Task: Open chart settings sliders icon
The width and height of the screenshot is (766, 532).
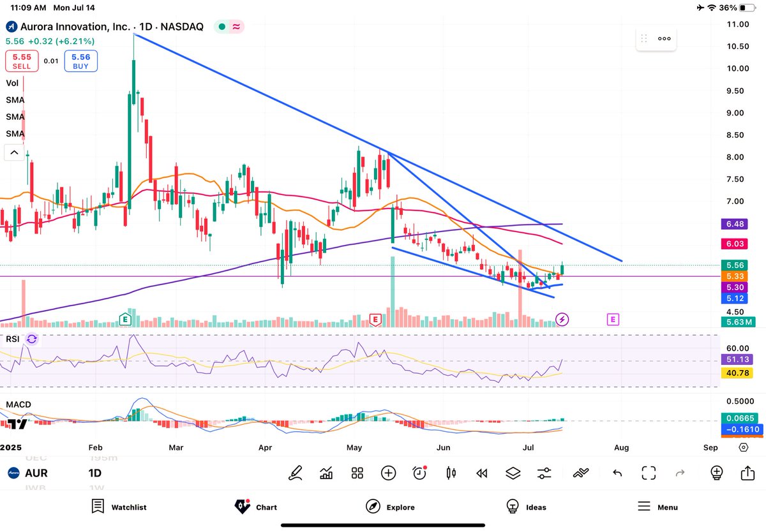Action: click(544, 473)
